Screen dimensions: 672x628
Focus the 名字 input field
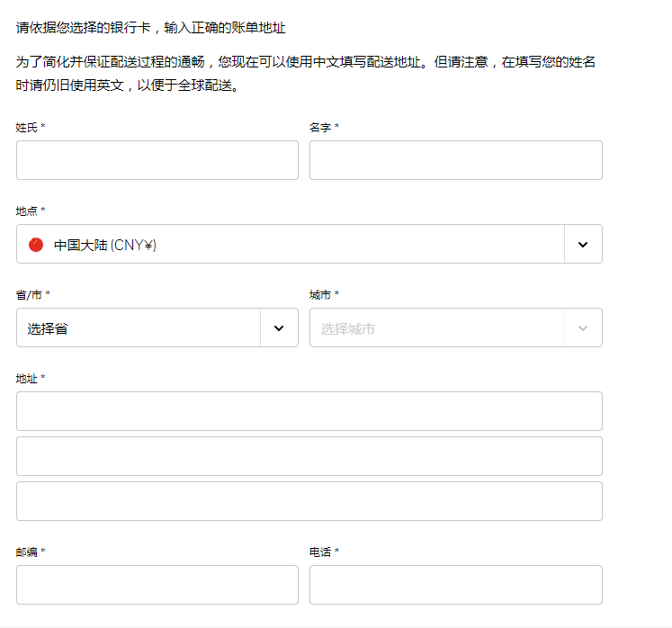coord(455,160)
